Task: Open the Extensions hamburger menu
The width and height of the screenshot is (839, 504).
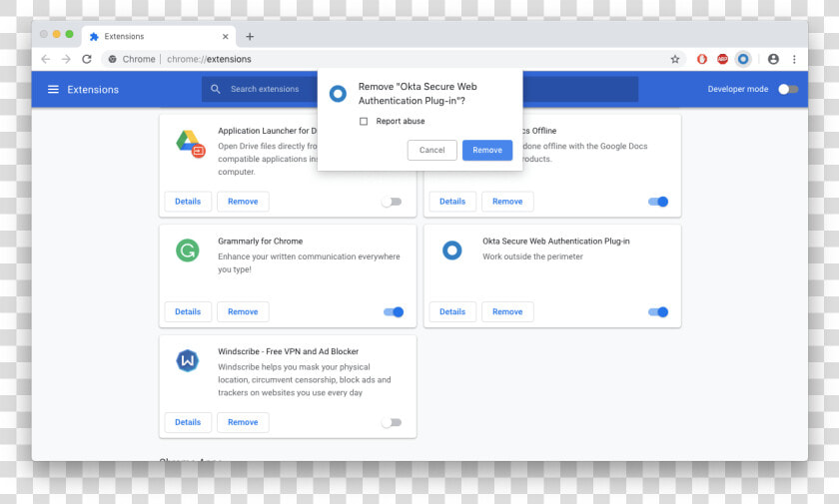Action: (53, 89)
